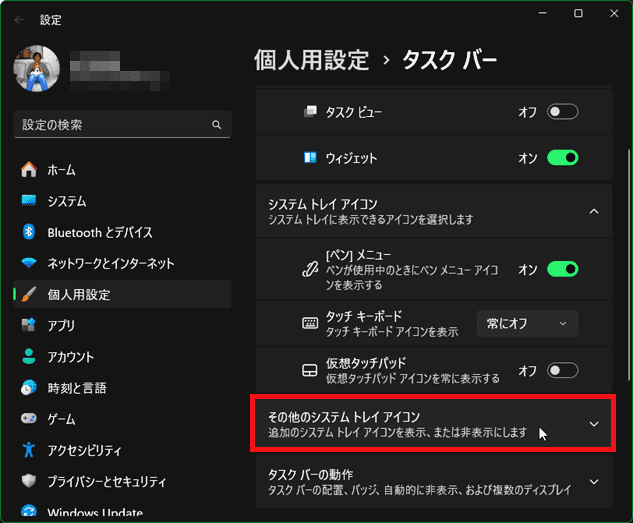Image resolution: width=633 pixels, height=523 pixels.
Task: Select システム in the sidebar
Action: pyautogui.click(x=66, y=201)
